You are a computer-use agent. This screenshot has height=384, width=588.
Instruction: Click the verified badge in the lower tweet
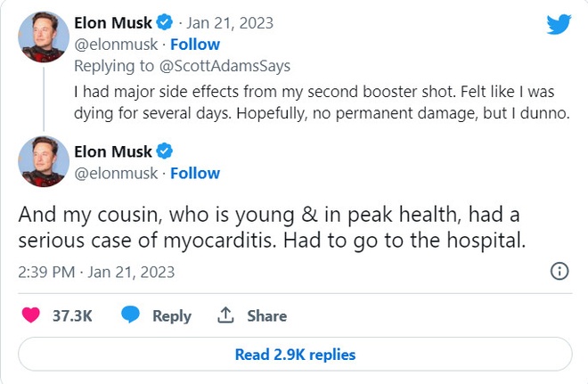click(165, 151)
